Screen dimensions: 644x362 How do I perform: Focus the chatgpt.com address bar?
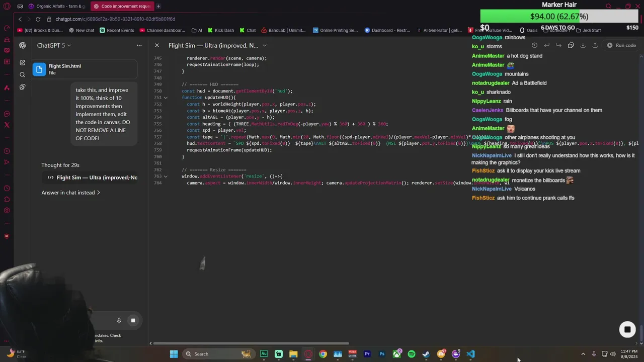click(x=115, y=19)
